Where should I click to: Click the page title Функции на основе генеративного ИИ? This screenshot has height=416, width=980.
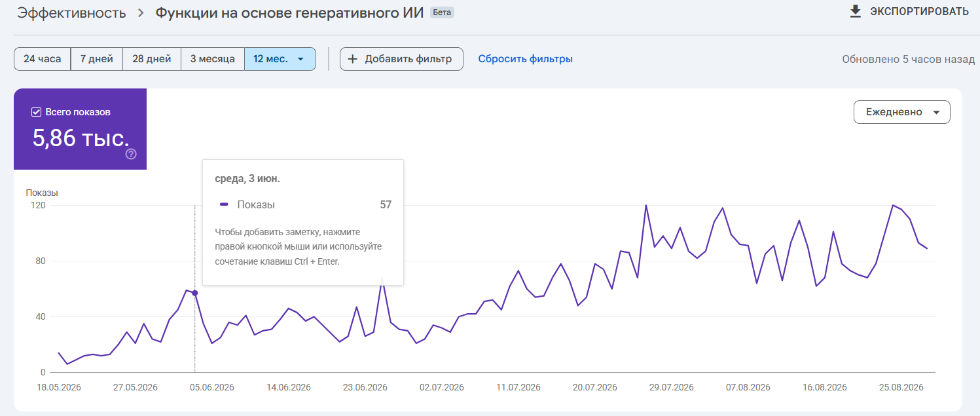click(290, 13)
